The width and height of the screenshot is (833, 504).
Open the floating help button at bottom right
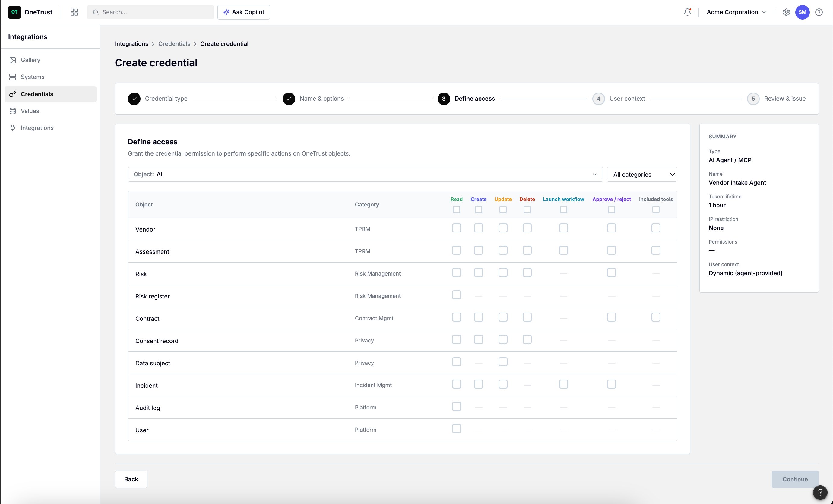[820, 493]
